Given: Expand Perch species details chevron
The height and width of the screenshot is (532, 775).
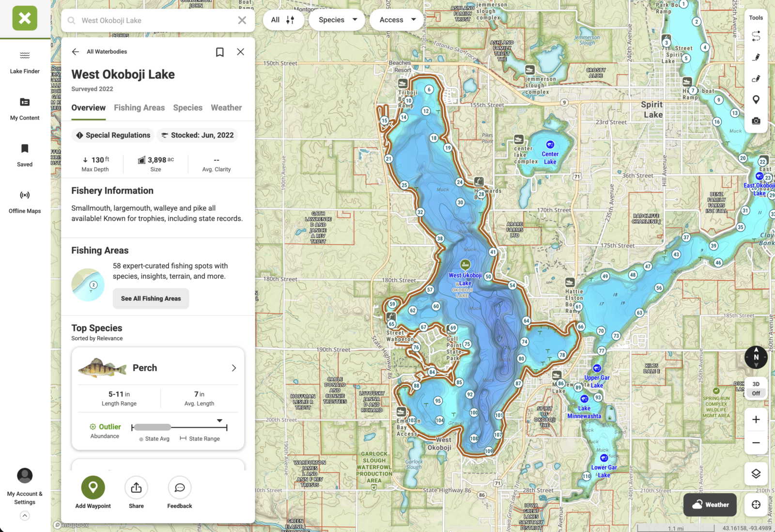Looking at the screenshot, I should 234,368.
